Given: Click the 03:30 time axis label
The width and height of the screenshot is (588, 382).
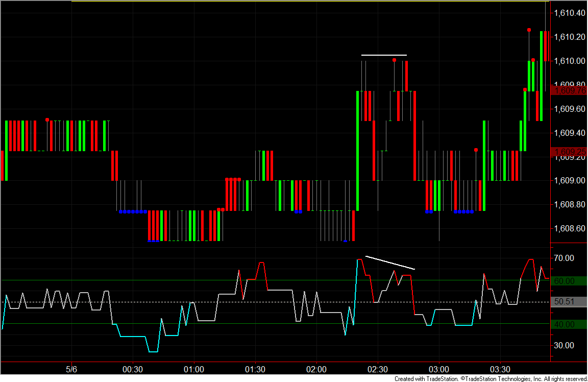Looking at the screenshot, I should (x=500, y=369).
